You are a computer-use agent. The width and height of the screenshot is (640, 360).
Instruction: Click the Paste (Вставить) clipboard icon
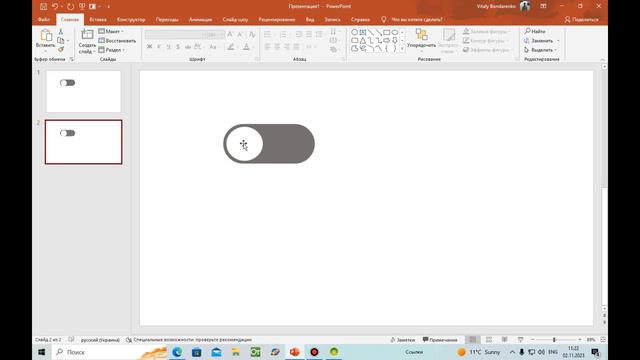point(46,36)
